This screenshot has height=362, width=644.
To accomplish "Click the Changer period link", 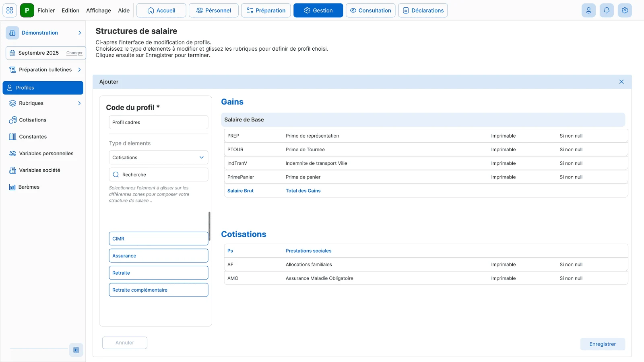I will (x=74, y=53).
